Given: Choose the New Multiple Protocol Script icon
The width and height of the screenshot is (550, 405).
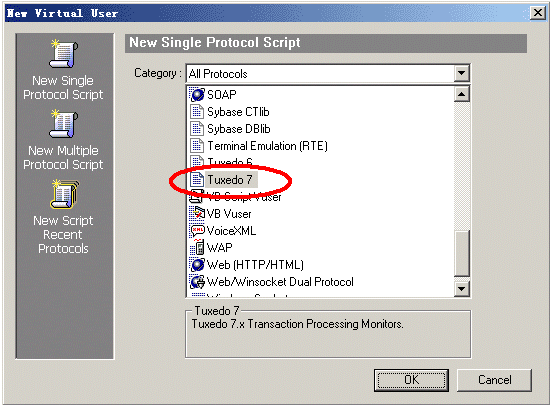Looking at the screenshot, I should coord(63,124).
